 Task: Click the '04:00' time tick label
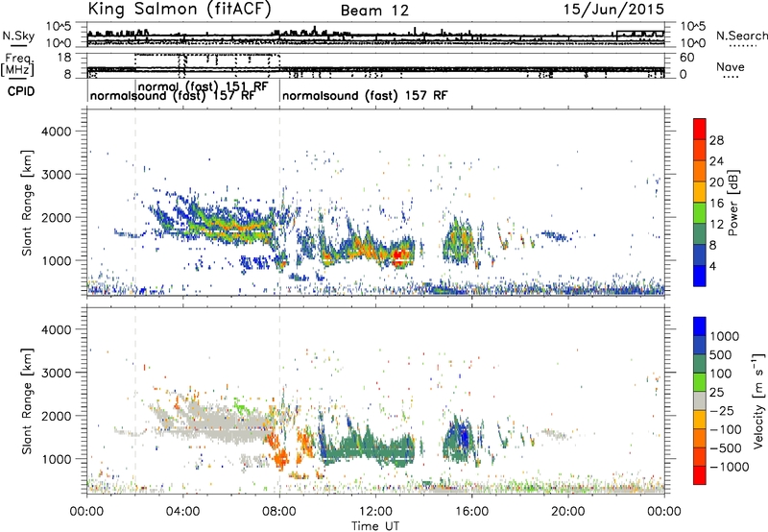[x=183, y=512]
